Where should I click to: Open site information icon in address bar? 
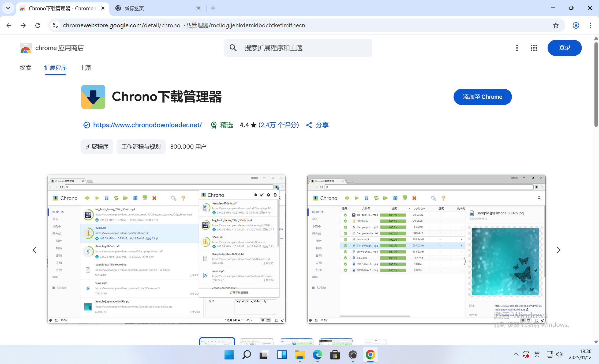55,25
